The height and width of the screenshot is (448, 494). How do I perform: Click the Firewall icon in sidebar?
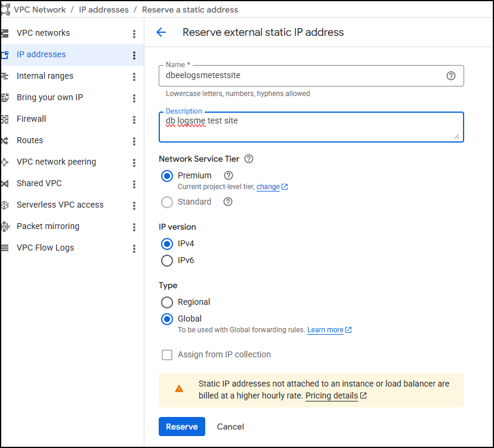click(5, 119)
